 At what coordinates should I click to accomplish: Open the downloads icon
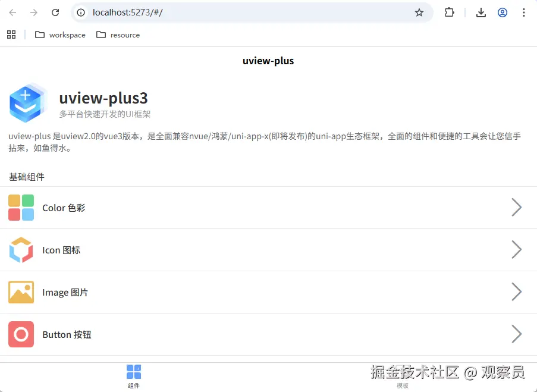point(481,12)
